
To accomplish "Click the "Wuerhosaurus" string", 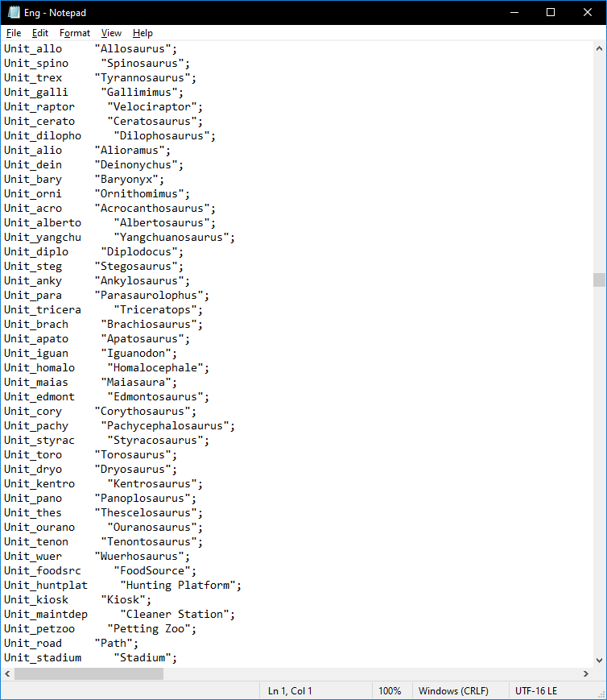I will click(142, 557).
